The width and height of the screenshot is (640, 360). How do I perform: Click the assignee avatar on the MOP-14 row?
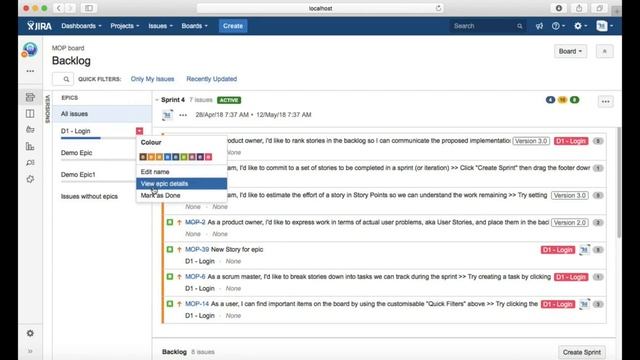pos(584,304)
